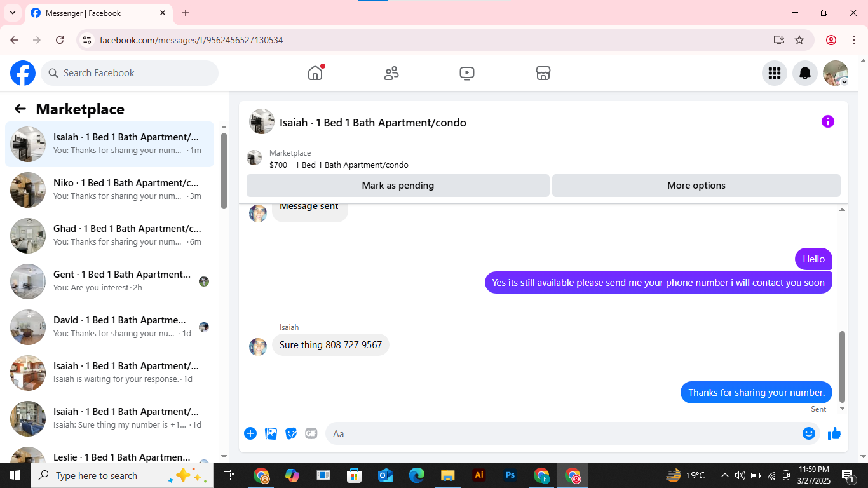Open the $700 apartment listing link
The height and width of the screenshot is (488, 868).
pos(339,165)
